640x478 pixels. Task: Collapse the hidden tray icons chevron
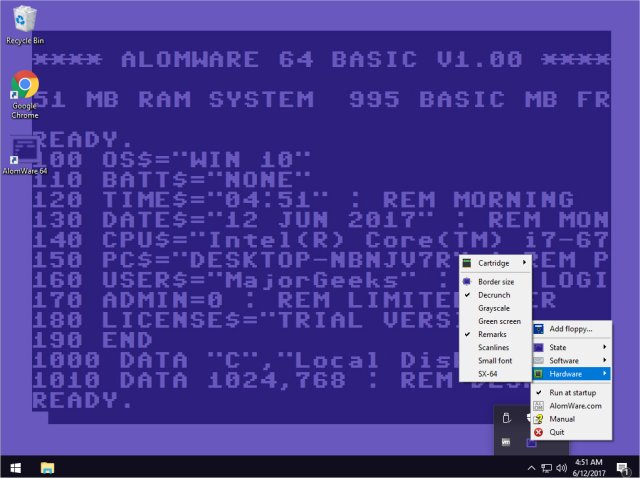pos(531,468)
